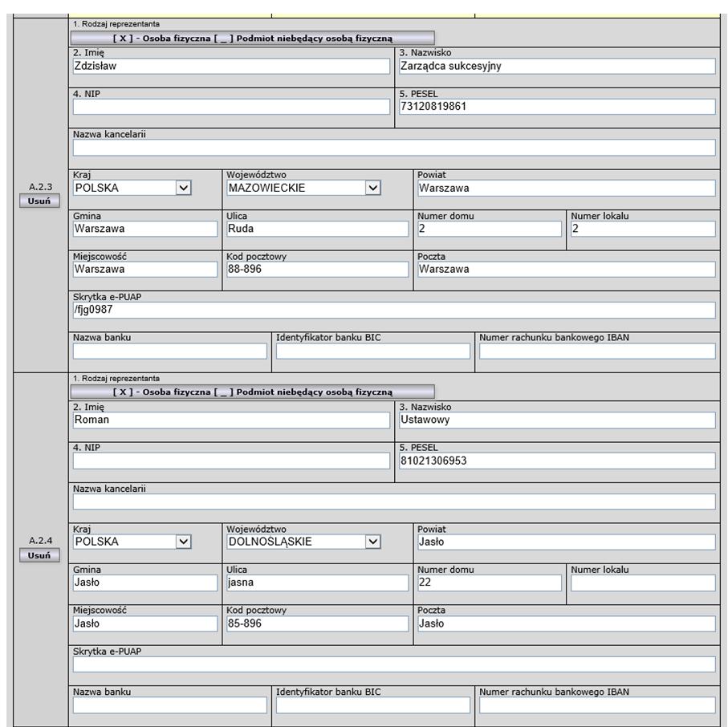Click Poczta field containing Jasło
This screenshot has width=728, height=727.
tap(567, 623)
